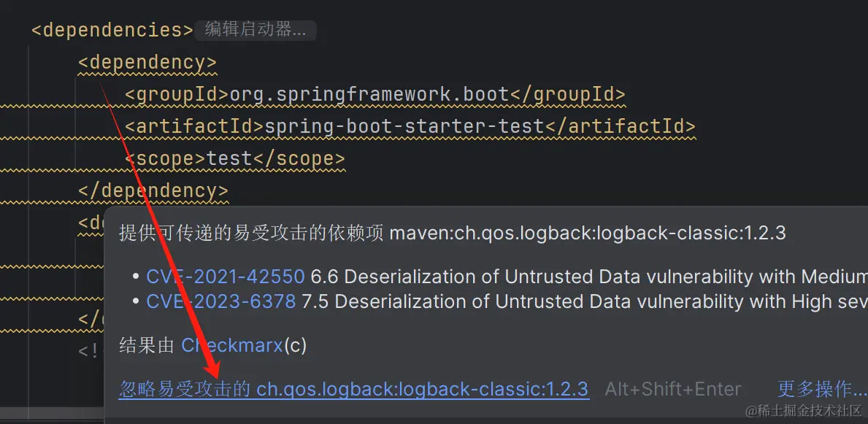Click the opening <groupId> tag
Screen dimensions: 868x424
click(x=177, y=95)
